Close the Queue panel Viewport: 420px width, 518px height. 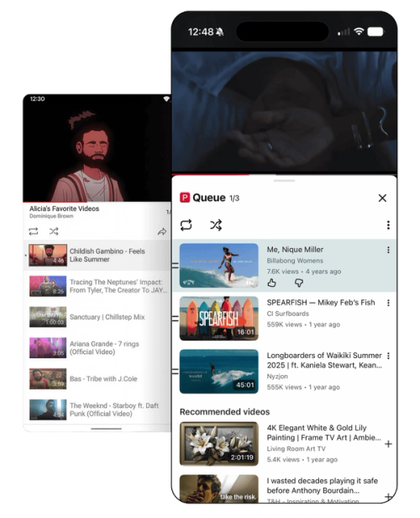tap(382, 198)
